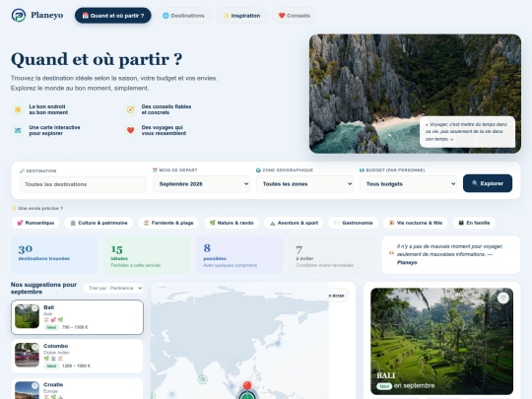Select the Croatie suggestion card

click(x=78, y=388)
